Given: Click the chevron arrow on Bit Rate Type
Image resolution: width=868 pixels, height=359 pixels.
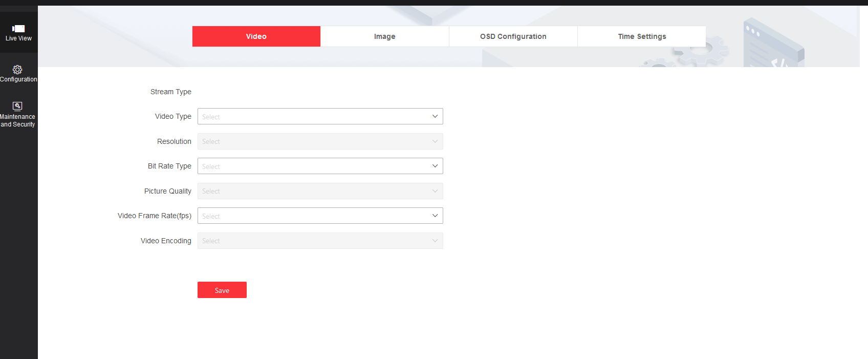Looking at the screenshot, I should pos(435,166).
